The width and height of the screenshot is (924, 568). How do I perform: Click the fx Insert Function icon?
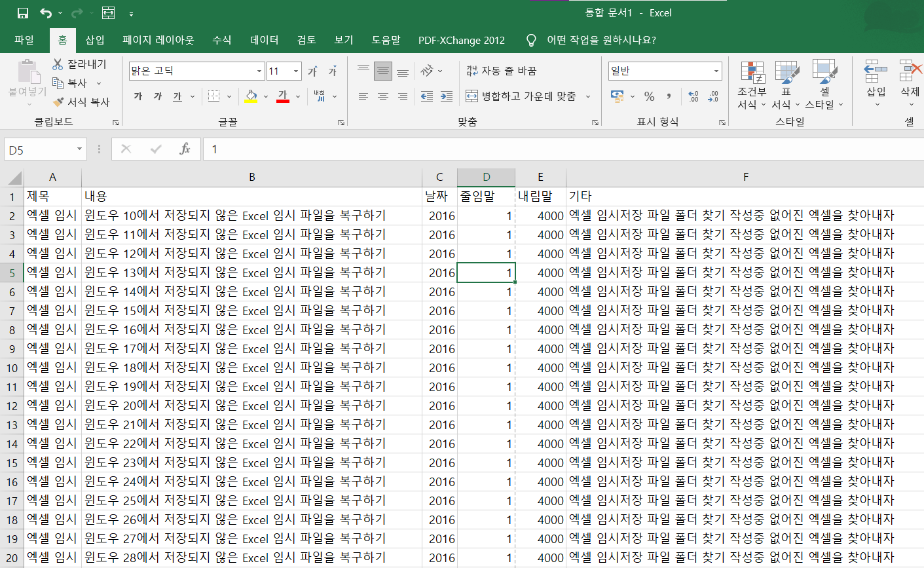click(x=185, y=149)
